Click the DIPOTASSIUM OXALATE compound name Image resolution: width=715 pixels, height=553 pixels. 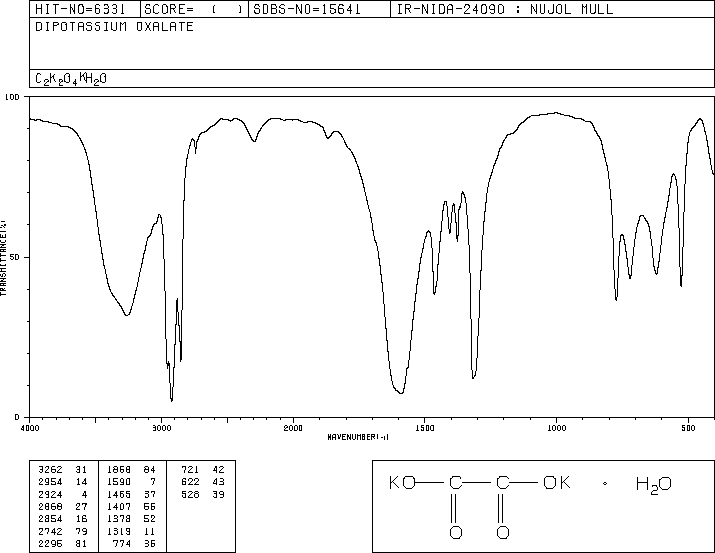tap(114, 27)
